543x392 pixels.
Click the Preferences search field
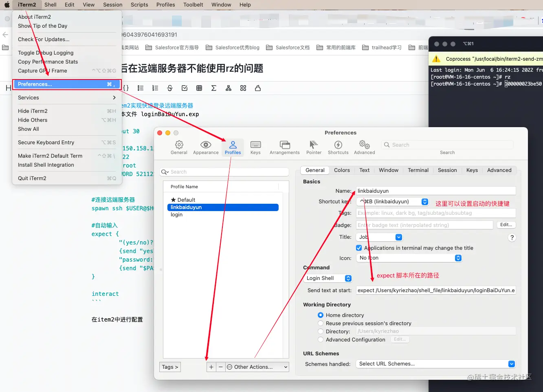447,145
